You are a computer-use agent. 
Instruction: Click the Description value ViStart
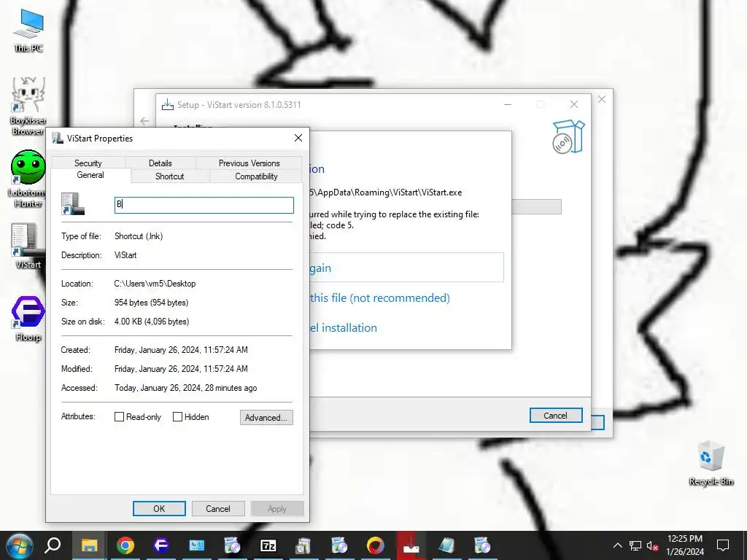coord(125,255)
